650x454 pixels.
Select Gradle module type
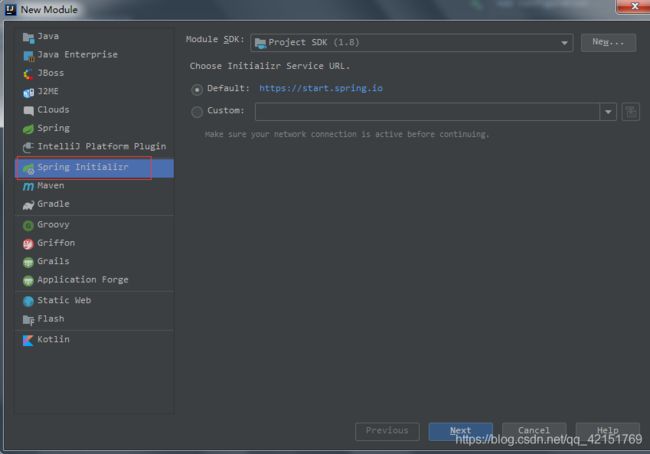point(95,204)
